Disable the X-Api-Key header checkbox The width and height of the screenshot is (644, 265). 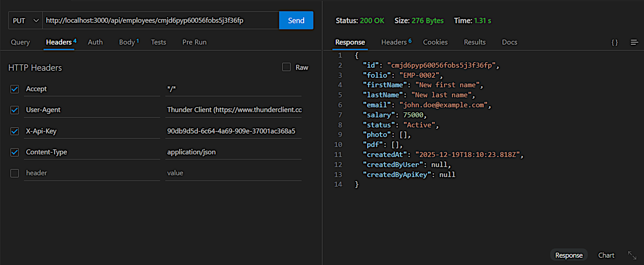coord(15,131)
